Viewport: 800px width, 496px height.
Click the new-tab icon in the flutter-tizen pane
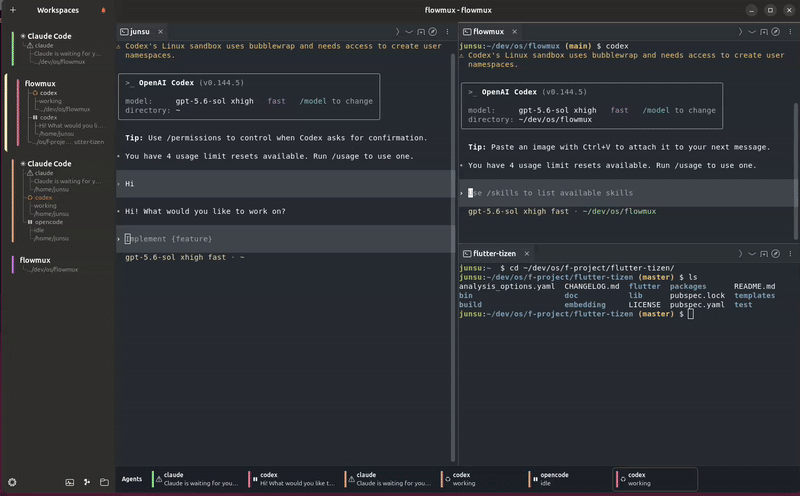[764, 254]
